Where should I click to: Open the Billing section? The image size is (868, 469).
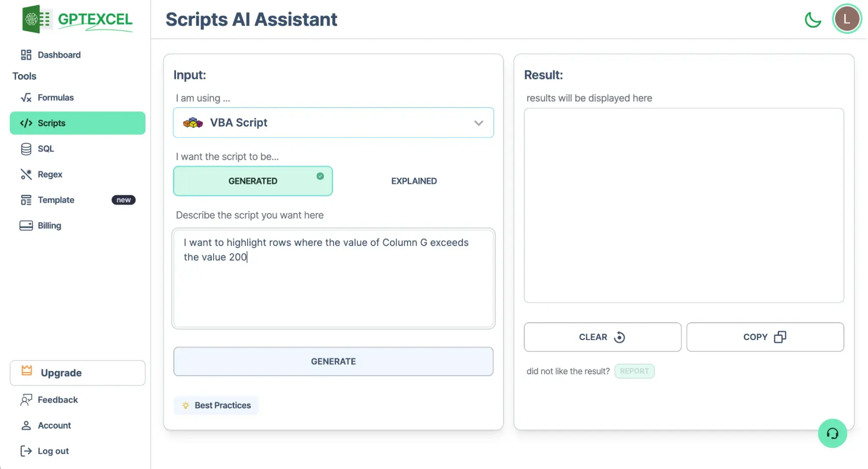tap(49, 225)
